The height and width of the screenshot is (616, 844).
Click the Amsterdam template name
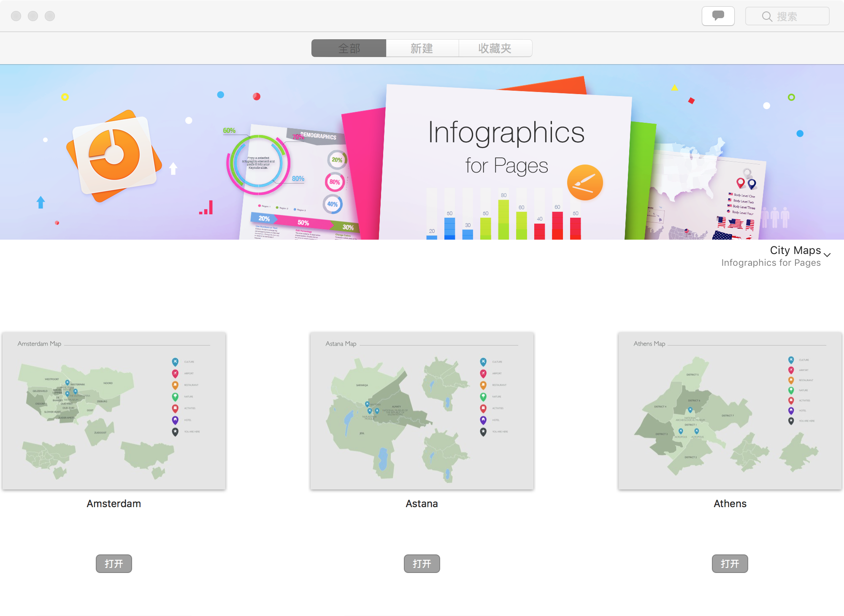pyautogui.click(x=114, y=504)
